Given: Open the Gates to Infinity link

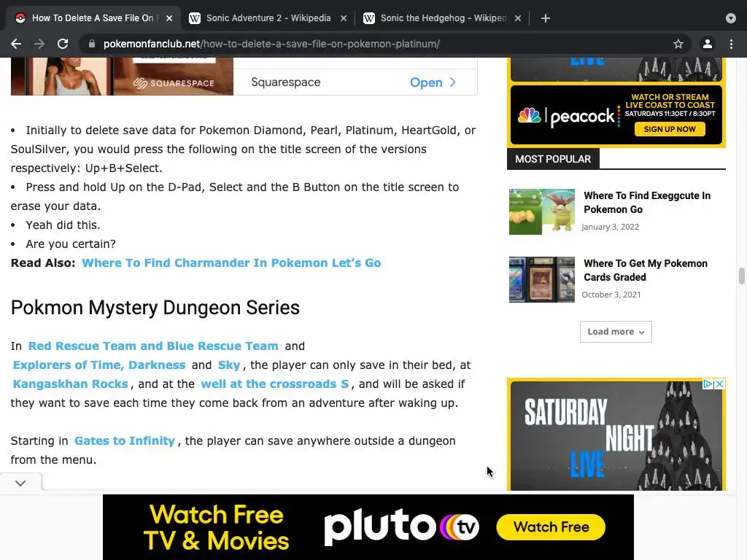Looking at the screenshot, I should (125, 441).
